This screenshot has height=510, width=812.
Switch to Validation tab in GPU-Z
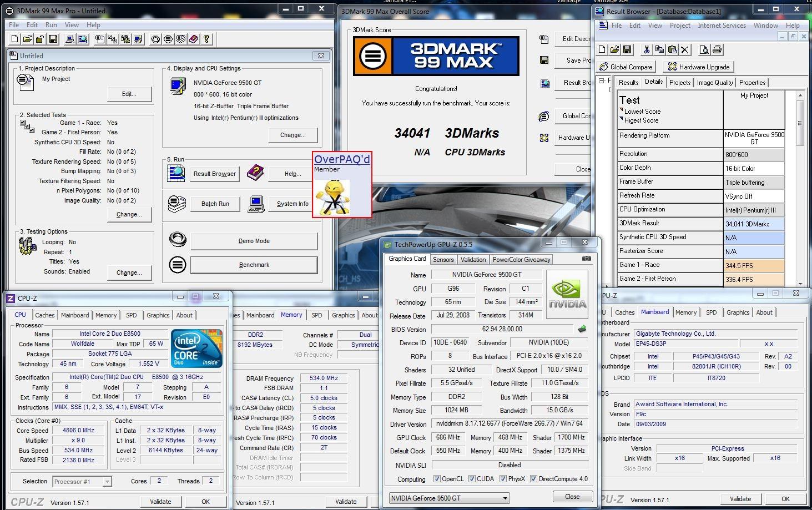click(x=473, y=259)
